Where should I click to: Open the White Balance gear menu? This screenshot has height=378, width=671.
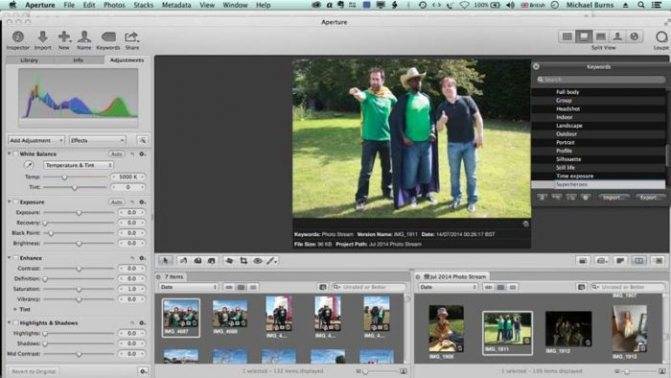point(143,154)
